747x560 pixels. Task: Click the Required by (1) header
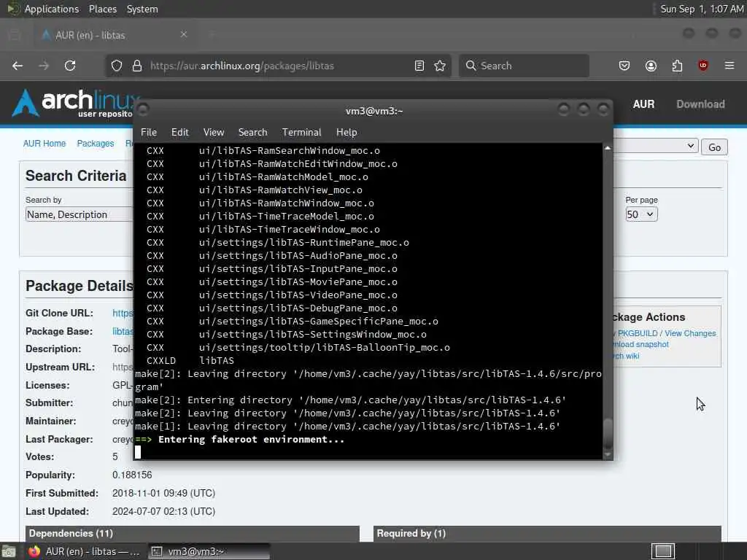tap(547, 533)
